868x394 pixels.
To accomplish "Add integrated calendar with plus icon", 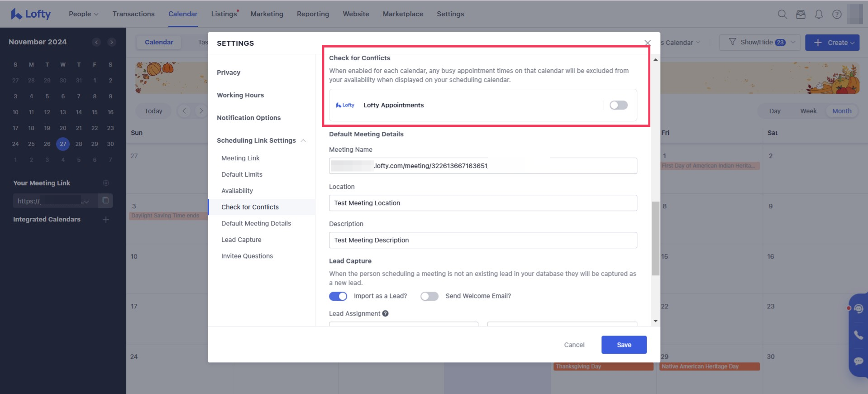I will [106, 220].
